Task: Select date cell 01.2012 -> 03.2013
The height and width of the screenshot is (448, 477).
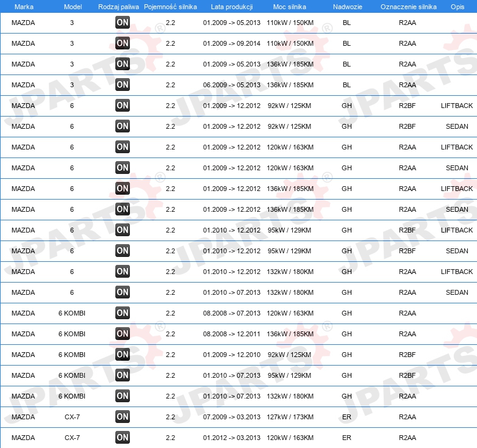Action: pos(232,438)
